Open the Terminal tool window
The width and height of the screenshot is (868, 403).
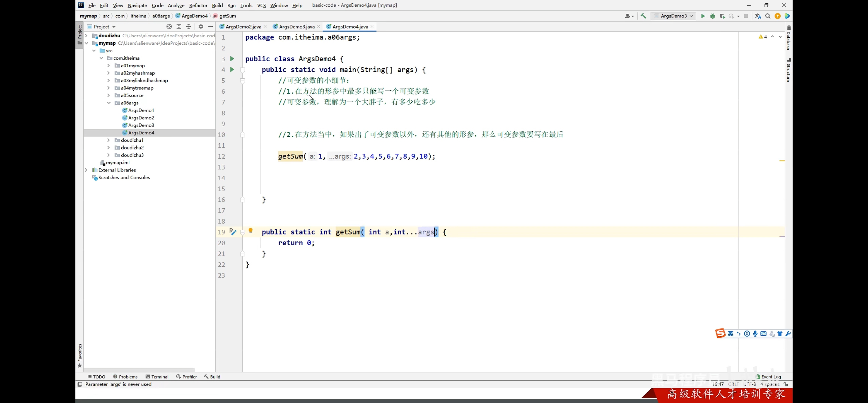157,377
